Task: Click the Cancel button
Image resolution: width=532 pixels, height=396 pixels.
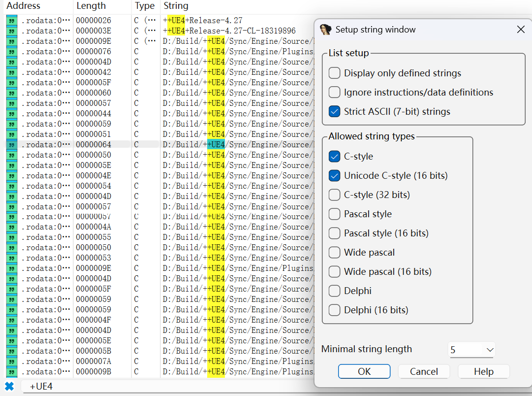Action: (x=424, y=371)
